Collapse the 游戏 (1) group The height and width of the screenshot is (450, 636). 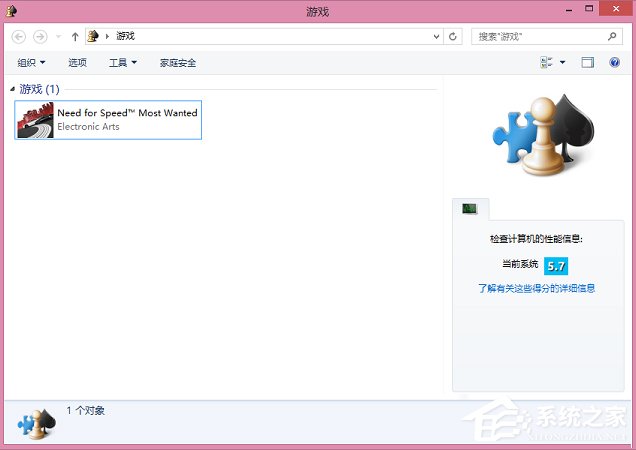click(x=12, y=89)
